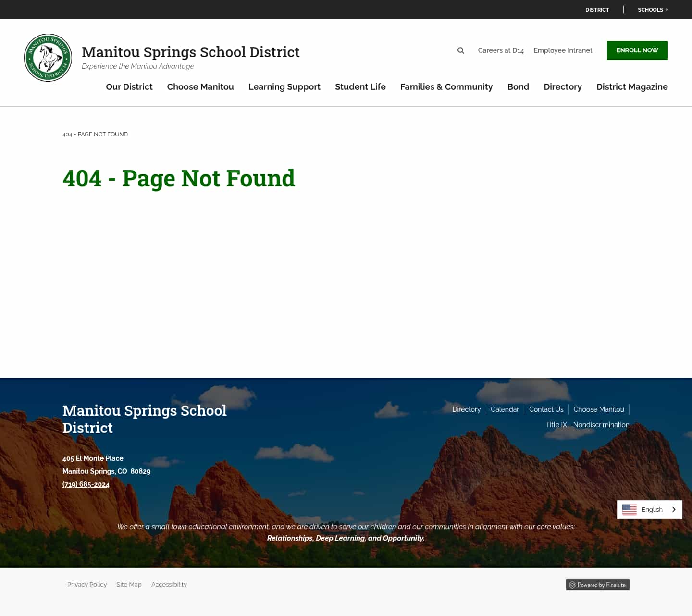
Task: Open the Student Life menu
Action: coord(360,87)
